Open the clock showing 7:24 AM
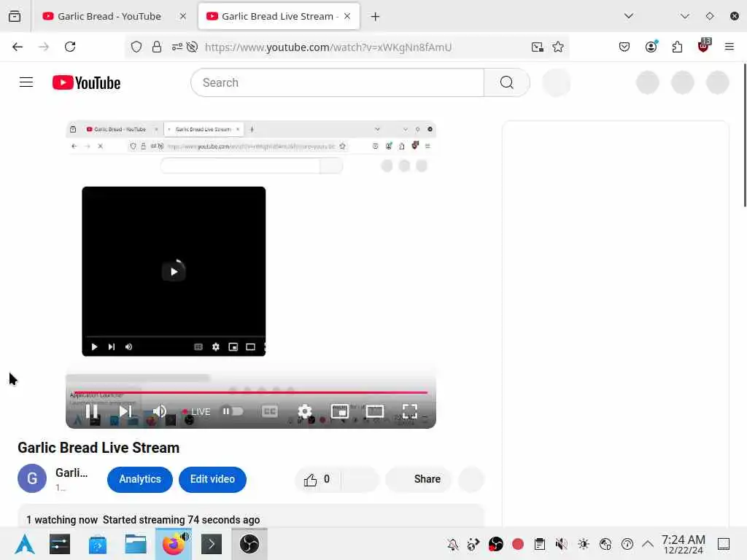747x560 pixels. [x=683, y=544]
